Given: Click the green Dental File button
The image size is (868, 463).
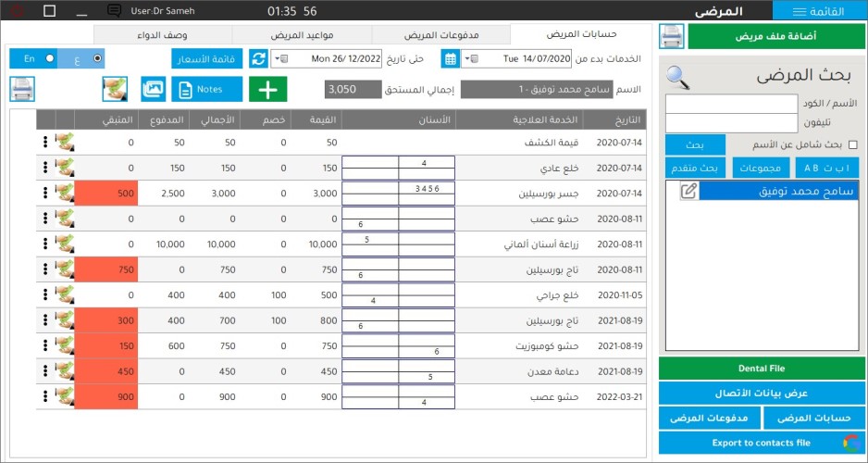Looking at the screenshot, I should coord(762,368).
